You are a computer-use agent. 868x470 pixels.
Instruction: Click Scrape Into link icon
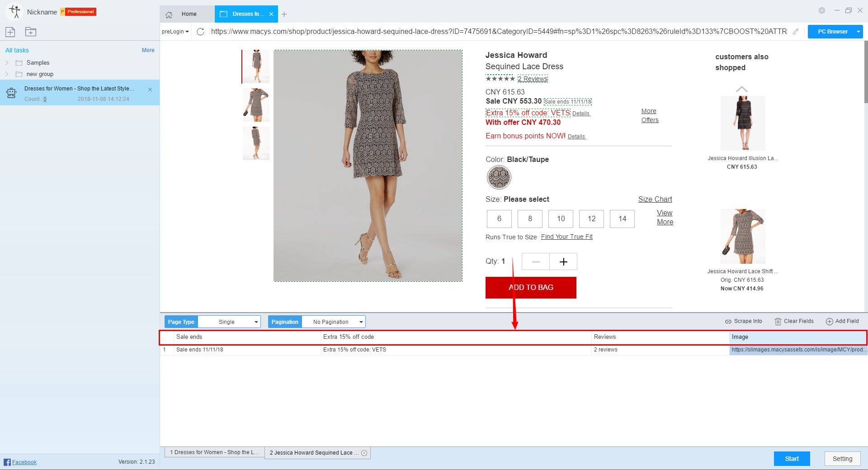[728, 322]
